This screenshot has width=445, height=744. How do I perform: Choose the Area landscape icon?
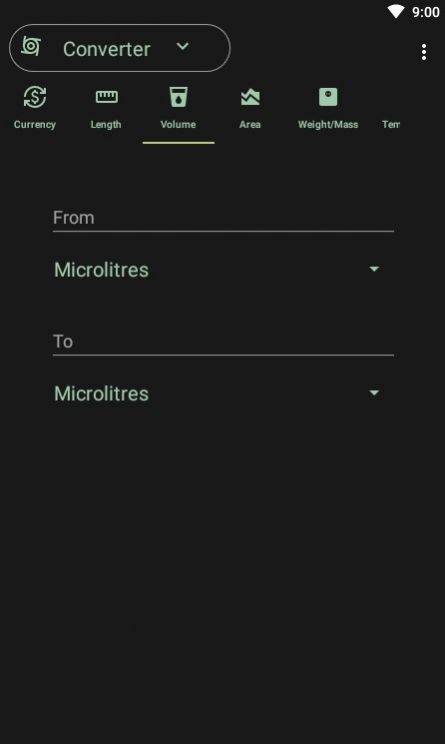[250, 97]
